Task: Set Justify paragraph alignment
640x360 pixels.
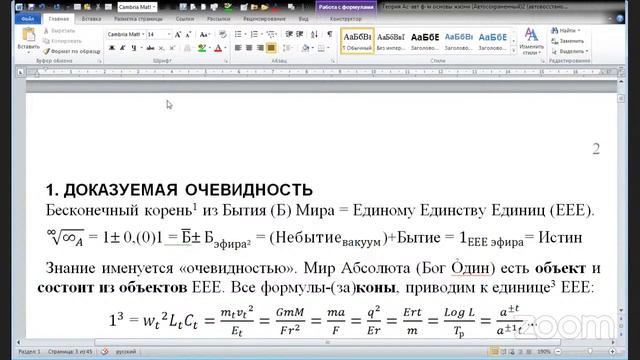Action: pyautogui.click(x=271, y=48)
